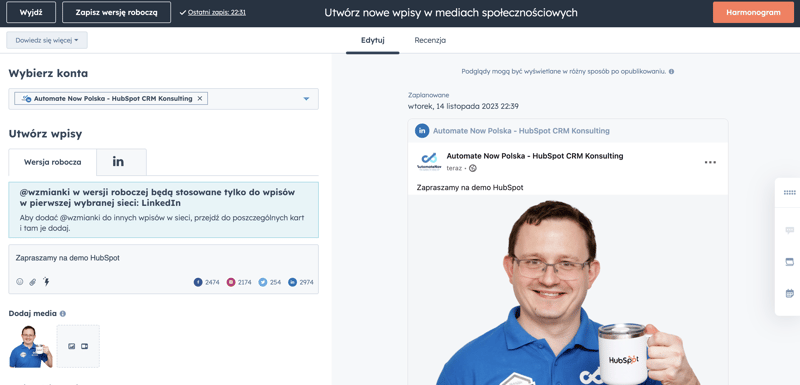Image resolution: width=800 pixels, height=385 pixels.
Task: Click the add image icon
Action: tap(71, 346)
